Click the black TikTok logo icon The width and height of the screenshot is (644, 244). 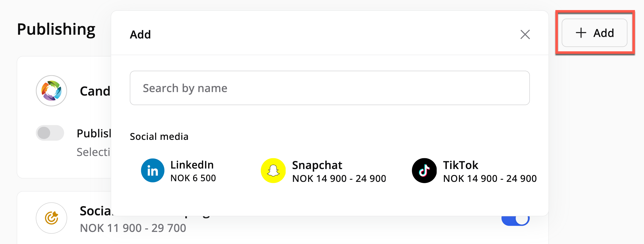pyautogui.click(x=424, y=171)
